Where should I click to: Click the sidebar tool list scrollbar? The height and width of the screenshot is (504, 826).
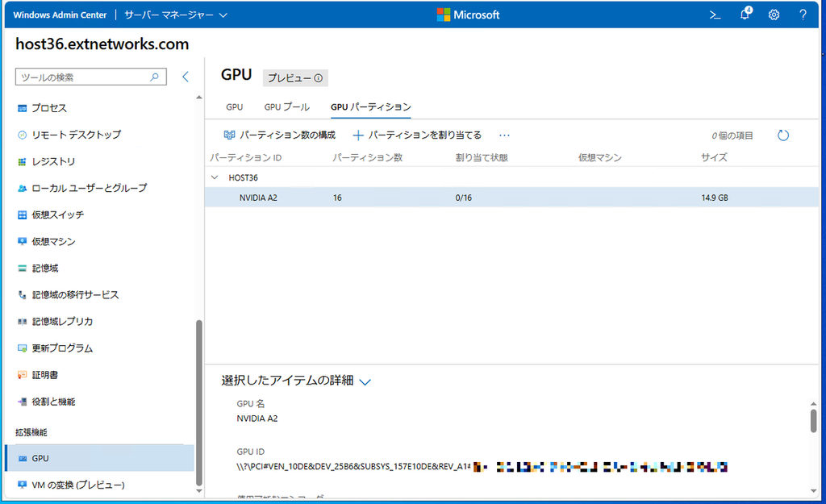[199, 403]
